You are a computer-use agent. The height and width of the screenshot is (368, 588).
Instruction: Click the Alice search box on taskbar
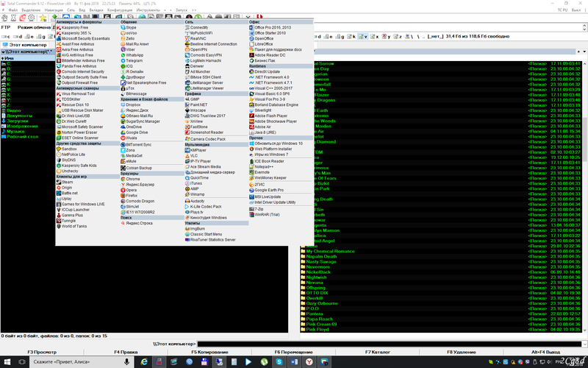point(81,362)
